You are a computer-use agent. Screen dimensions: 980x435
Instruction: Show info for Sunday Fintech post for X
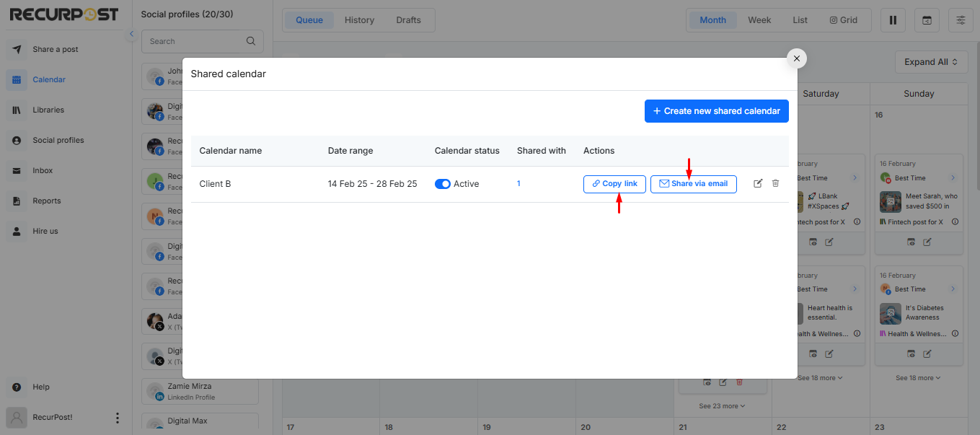click(955, 222)
